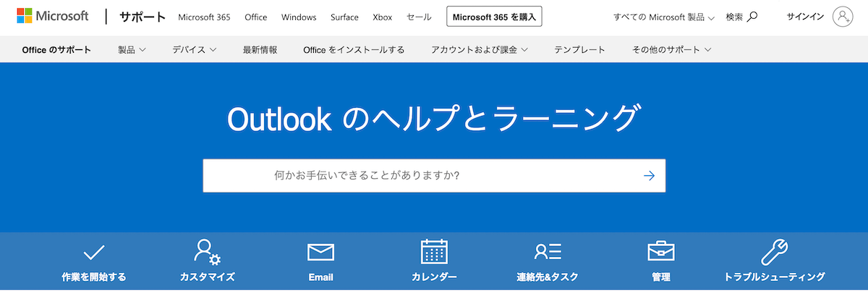Open the 管理 briefcase icon

pyautogui.click(x=661, y=251)
